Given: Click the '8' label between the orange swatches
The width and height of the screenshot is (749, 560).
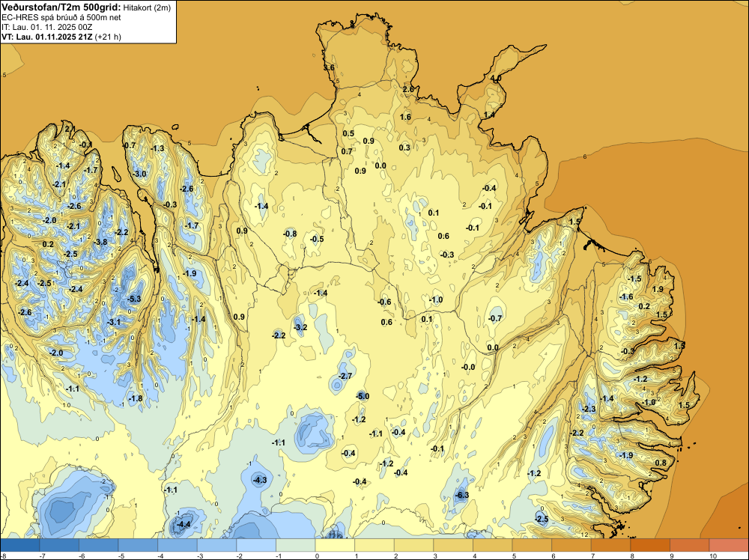Looking at the screenshot, I should tap(634, 556).
